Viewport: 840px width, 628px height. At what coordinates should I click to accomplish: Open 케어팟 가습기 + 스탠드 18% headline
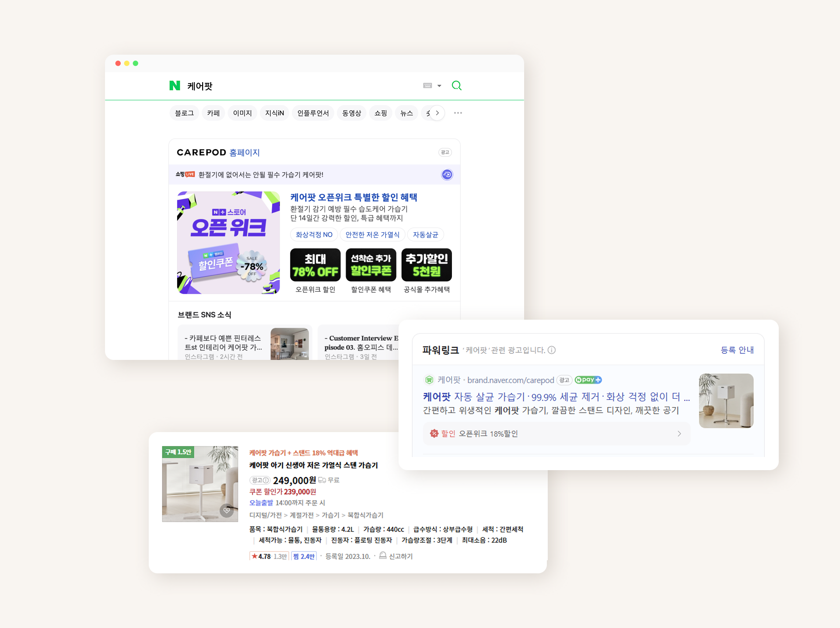tap(304, 453)
